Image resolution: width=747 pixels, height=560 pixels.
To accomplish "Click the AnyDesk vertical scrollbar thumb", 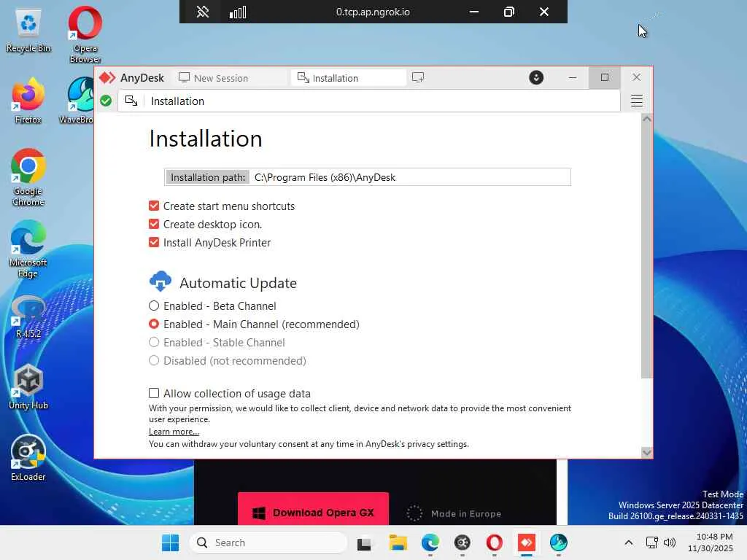I will (646, 251).
